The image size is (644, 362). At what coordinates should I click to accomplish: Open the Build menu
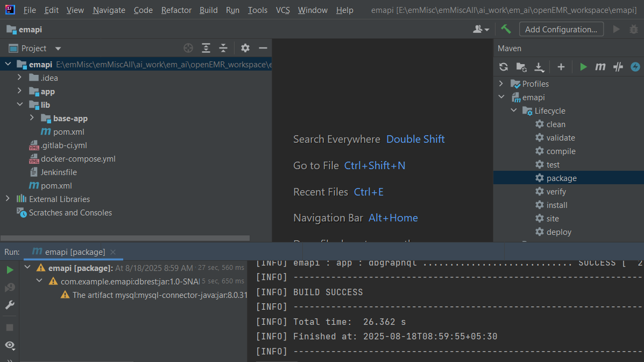click(x=209, y=10)
